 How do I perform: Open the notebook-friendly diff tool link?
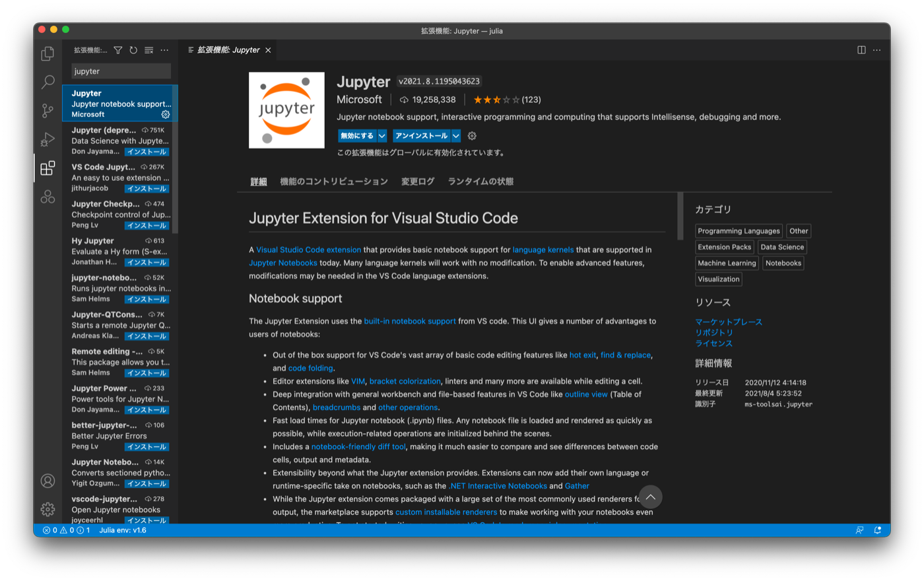click(x=358, y=446)
